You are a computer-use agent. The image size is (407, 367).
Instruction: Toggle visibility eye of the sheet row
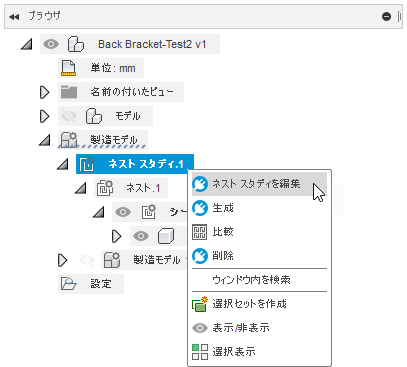pos(123,212)
